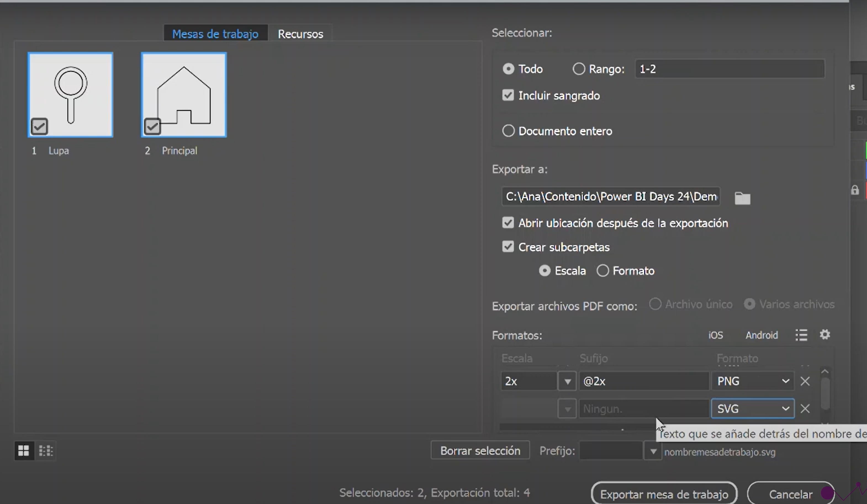
Task: Open the formats gear settings icon
Action: pos(825,335)
